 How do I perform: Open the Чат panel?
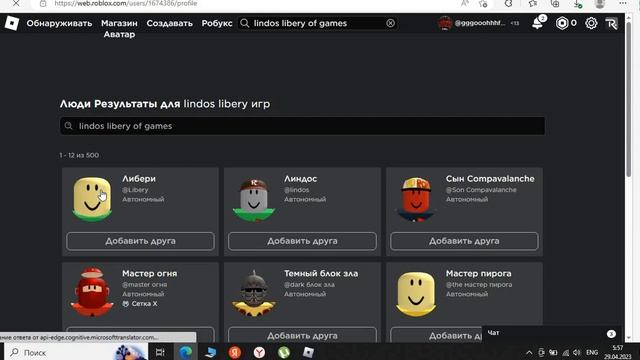(552, 333)
